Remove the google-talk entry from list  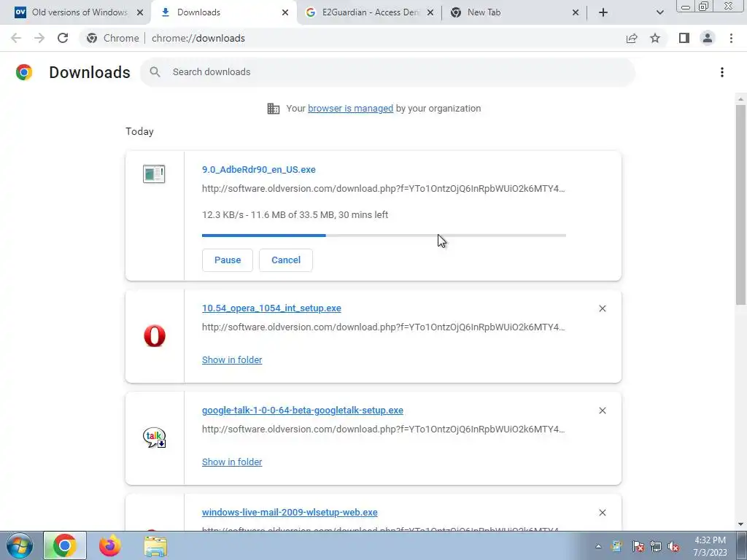(602, 411)
